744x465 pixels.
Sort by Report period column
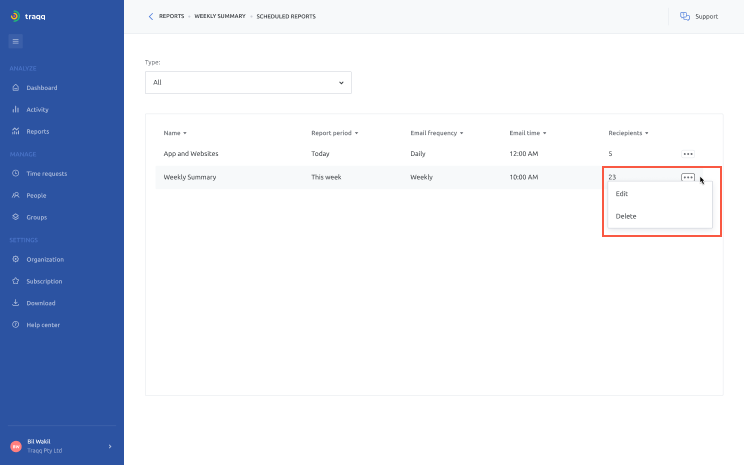[x=334, y=133]
